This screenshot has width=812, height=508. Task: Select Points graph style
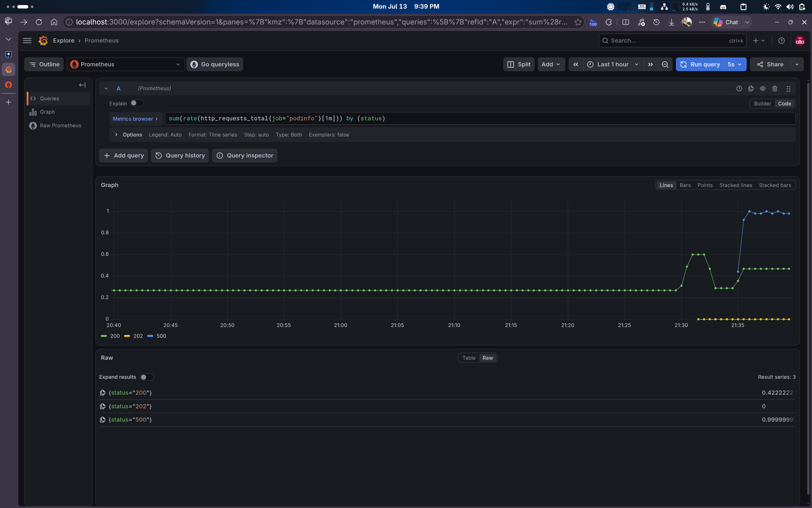[x=705, y=185]
